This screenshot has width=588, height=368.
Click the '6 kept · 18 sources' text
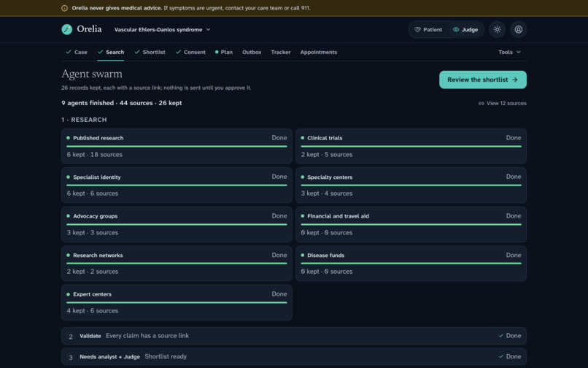click(95, 154)
